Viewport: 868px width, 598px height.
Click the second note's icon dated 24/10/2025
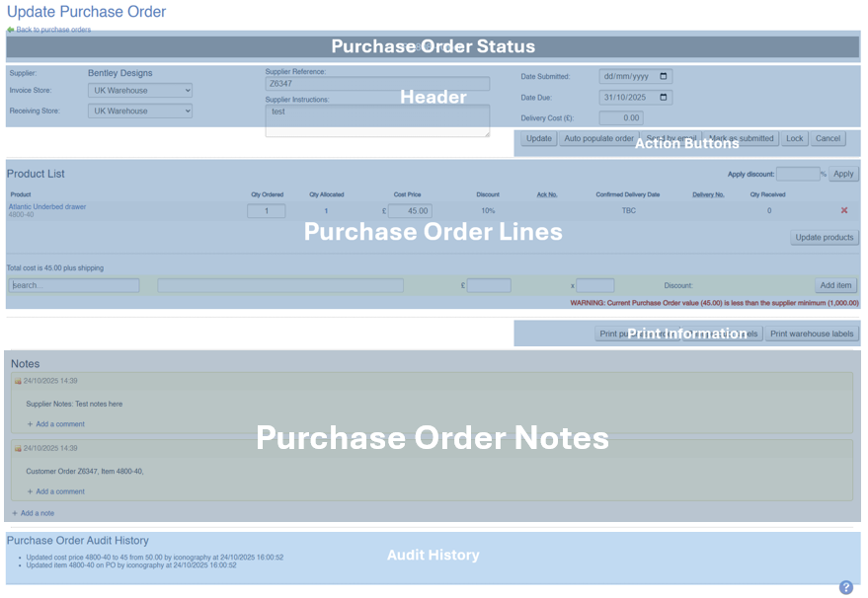[18, 448]
